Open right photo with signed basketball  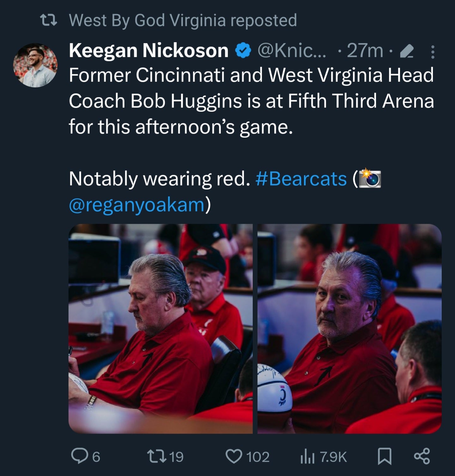point(349,329)
